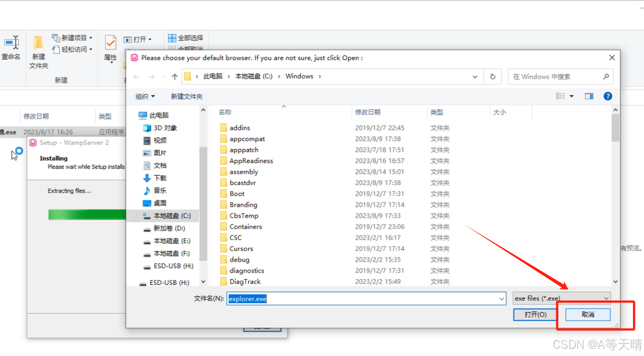The image size is (644, 356).
Task: Select the AppReadiness folder
Action: pyautogui.click(x=251, y=161)
